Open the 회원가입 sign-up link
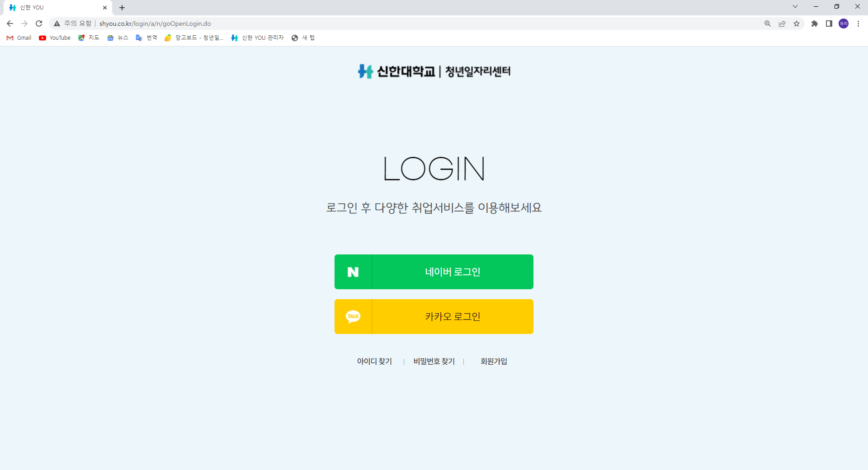 [494, 361]
